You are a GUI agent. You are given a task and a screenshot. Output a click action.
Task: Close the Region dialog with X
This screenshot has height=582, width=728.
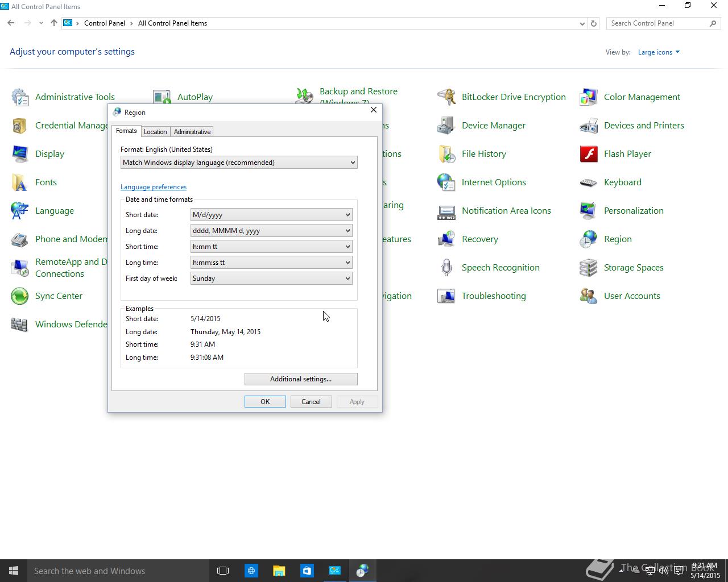(374, 110)
